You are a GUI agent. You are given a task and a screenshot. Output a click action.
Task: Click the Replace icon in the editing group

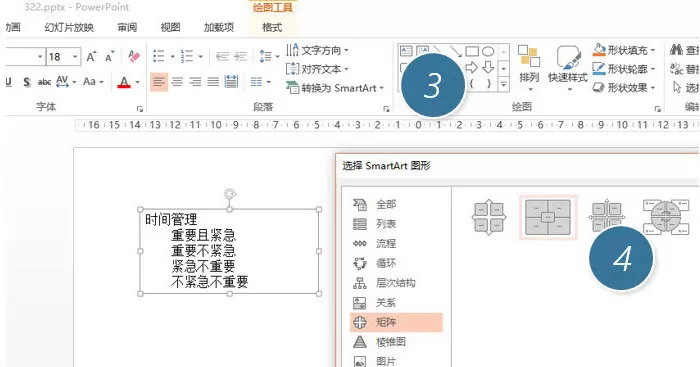click(x=676, y=69)
